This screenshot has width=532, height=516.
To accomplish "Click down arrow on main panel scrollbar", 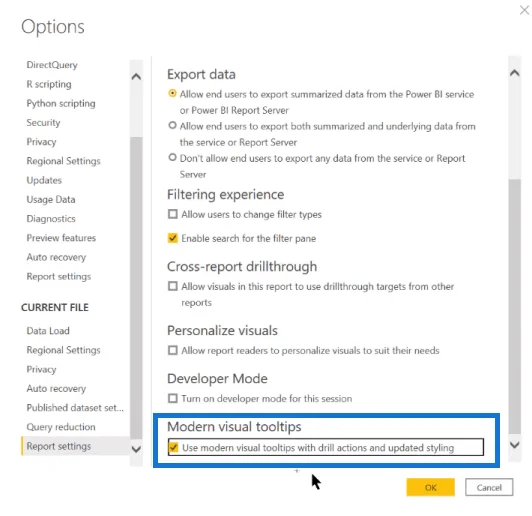I will (514, 445).
